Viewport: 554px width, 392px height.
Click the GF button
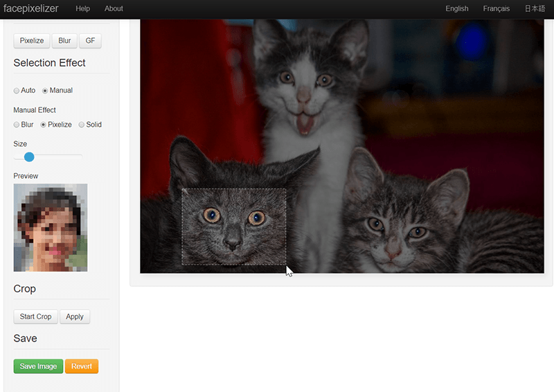click(90, 41)
